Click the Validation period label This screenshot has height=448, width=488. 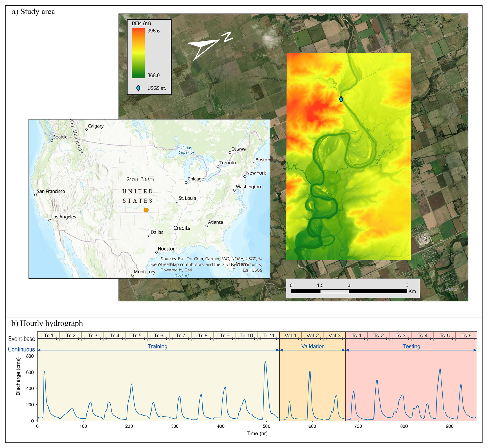(x=313, y=346)
